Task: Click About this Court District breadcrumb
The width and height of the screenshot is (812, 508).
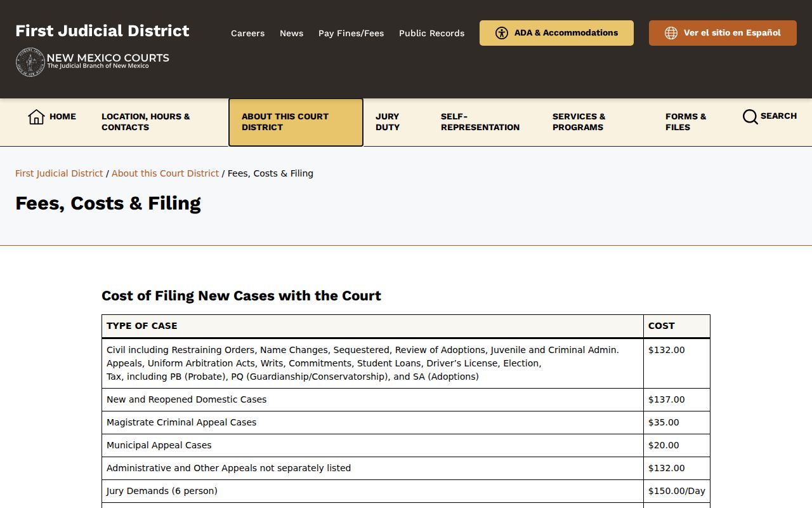Action: click(x=166, y=173)
